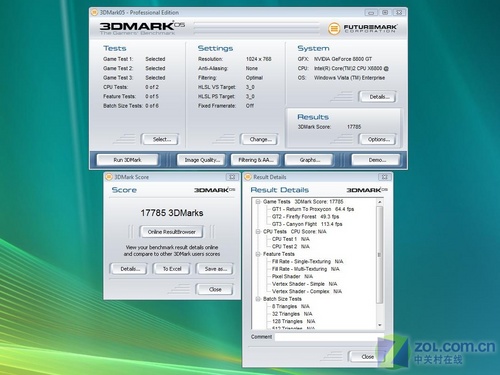This screenshot has height=375, width=500.
Task: Launch the Demo button
Action: pos(377,160)
